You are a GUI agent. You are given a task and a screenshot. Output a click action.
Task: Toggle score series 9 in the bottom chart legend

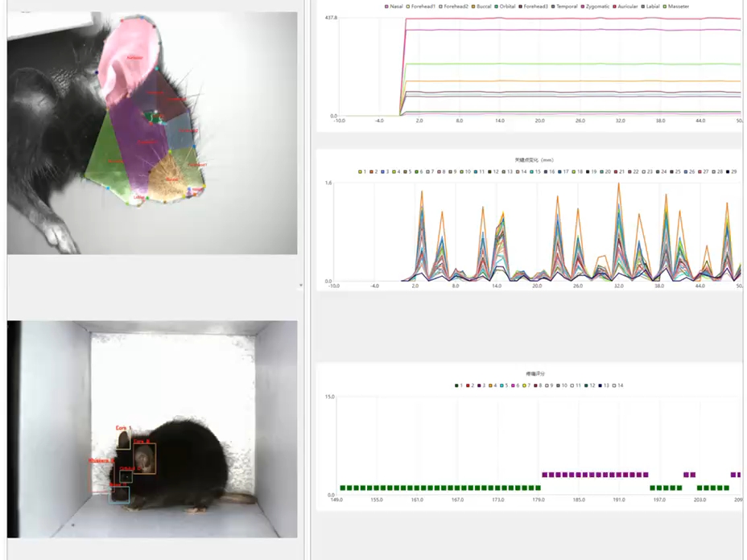(x=549, y=385)
